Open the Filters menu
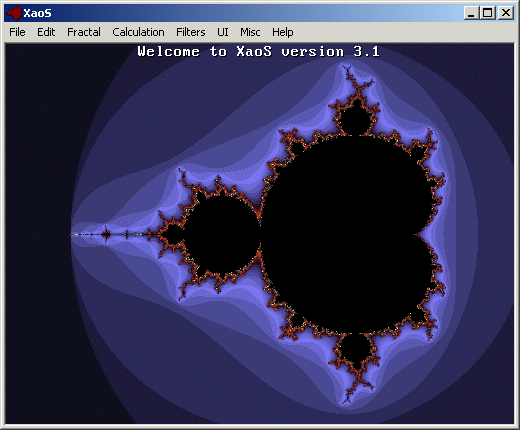Image resolution: width=520 pixels, height=430 pixels. point(191,32)
